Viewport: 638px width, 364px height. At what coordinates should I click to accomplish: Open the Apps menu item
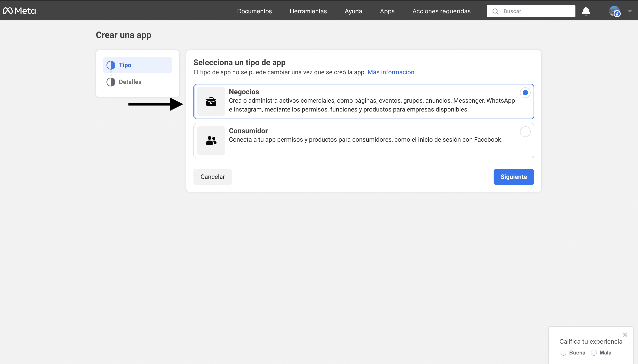[387, 11]
